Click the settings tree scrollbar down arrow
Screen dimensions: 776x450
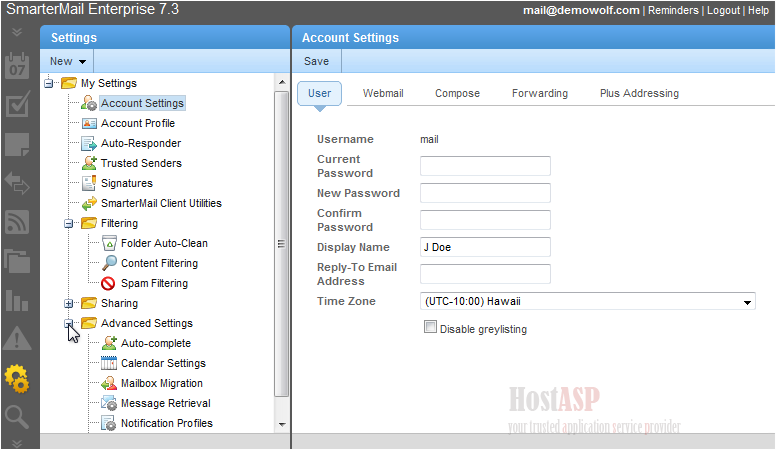pyautogui.click(x=282, y=424)
